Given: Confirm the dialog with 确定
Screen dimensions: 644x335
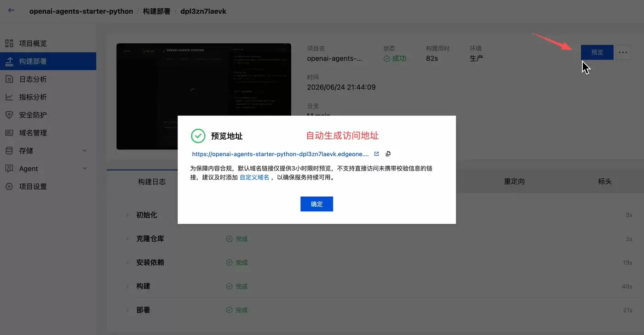Looking at the screenshot, I should pyautogui.click(x=316, y=204).
